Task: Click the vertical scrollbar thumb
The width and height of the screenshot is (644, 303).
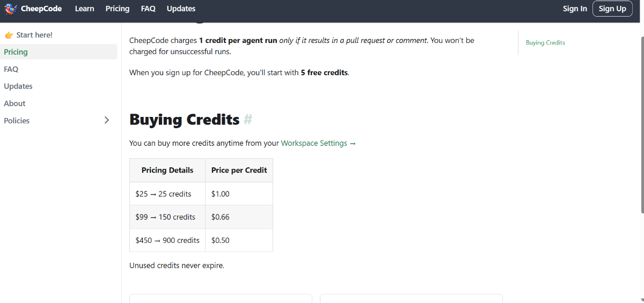Action: [x=641, y=123]
